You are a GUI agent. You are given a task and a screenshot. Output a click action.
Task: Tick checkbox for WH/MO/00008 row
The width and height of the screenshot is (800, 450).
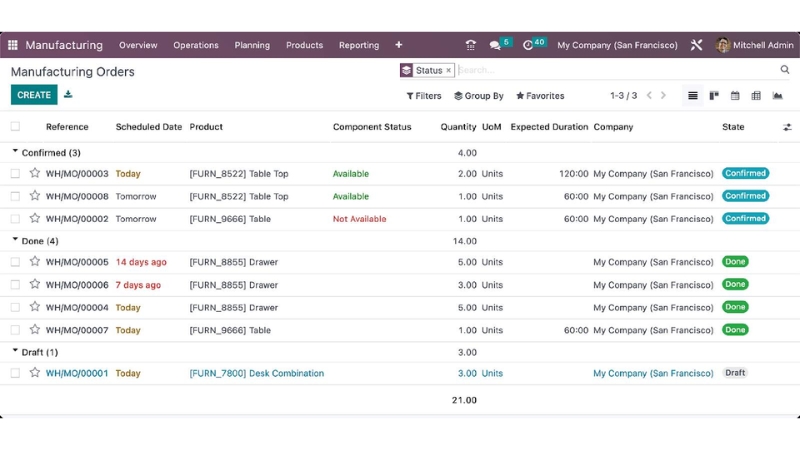[15, 196]
